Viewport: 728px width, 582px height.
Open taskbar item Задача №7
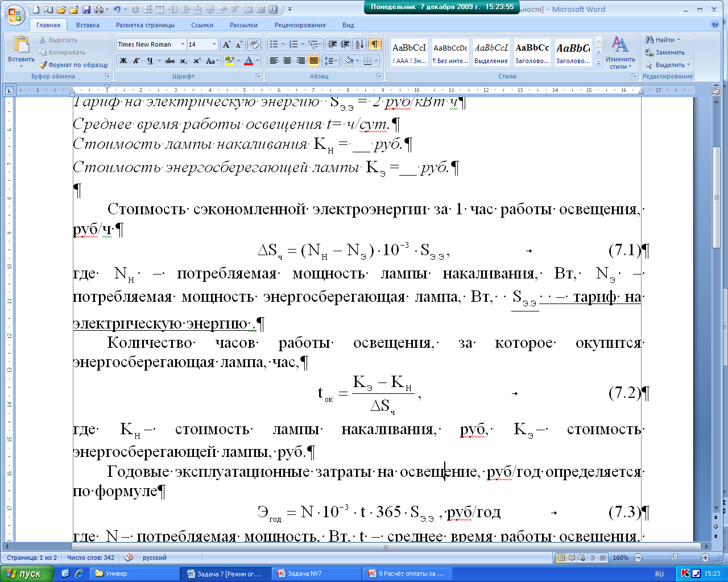pyautogui.click(x=316, y=573)
